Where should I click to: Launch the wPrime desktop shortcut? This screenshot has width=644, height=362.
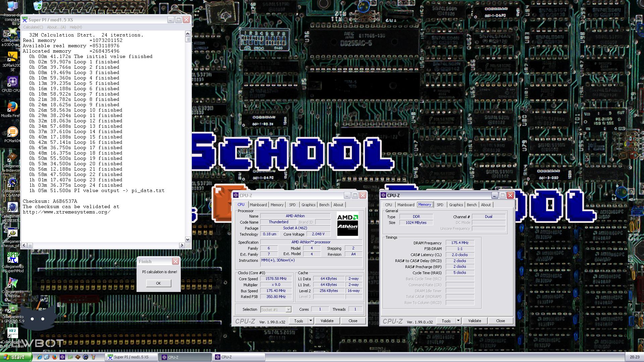pos(12,288)
